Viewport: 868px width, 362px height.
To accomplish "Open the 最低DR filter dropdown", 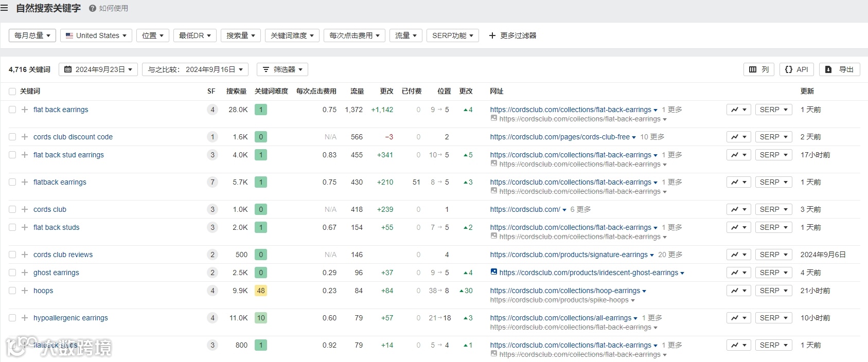I will click(x=194, y=35).
